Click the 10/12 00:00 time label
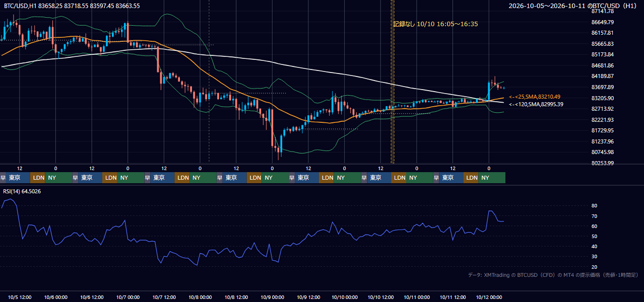The image size is (644, 302). click(489, 297)
